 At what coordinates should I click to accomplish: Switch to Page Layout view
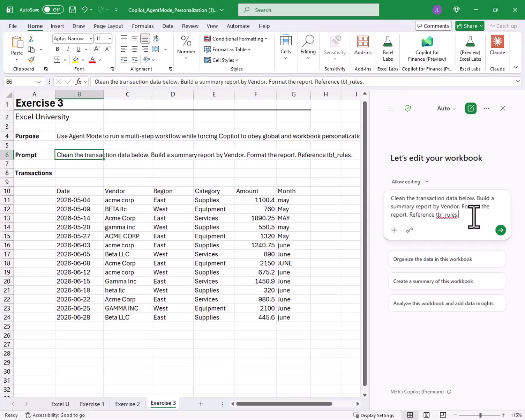[x=427, y=415]
